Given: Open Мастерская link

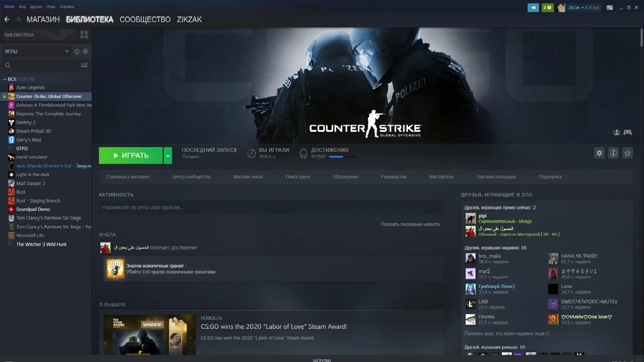Looking at the screenshot, I should pyautogui.click(x=441, y=177).
